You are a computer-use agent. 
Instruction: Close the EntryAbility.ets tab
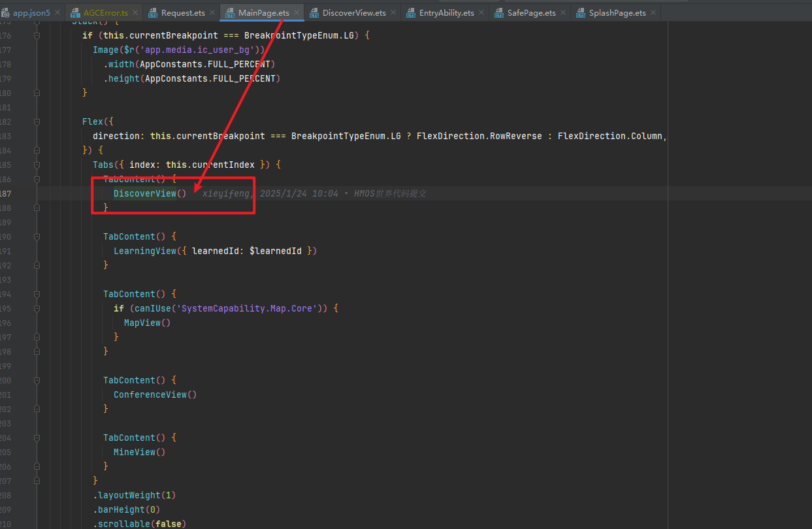pyautogui.click(x=482, y=12)
